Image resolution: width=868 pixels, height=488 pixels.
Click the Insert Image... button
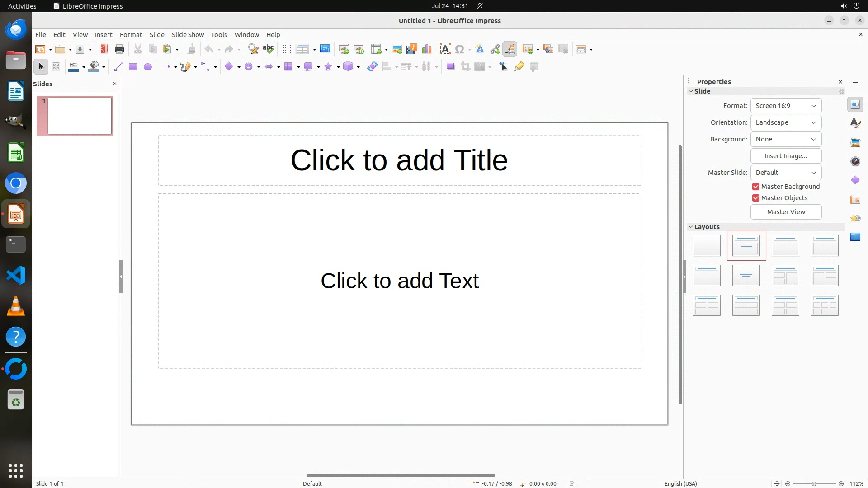786,156
